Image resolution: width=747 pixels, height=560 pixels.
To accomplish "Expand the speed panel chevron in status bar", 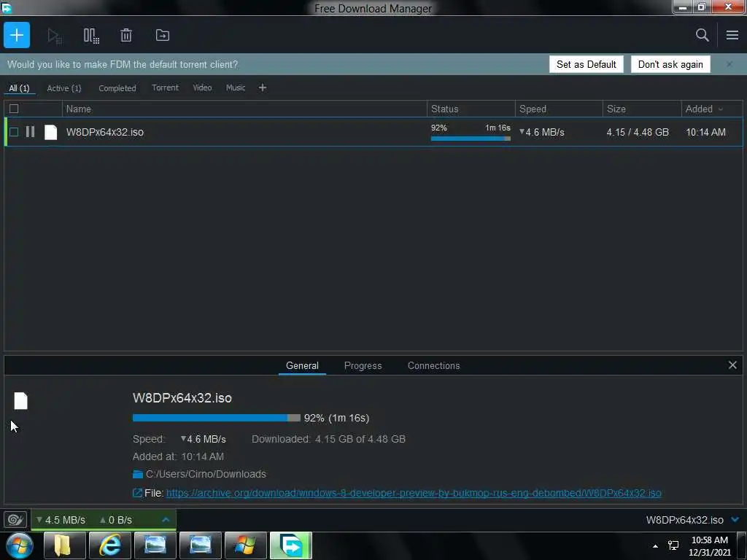I will (166, 519).
